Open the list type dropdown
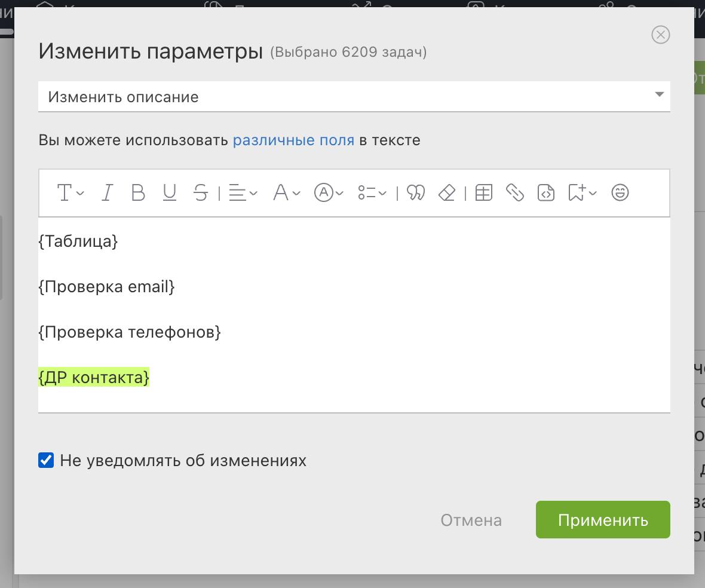Image resolution: width=705 pixels, height=588 pixels. click(x=372, y=193)
